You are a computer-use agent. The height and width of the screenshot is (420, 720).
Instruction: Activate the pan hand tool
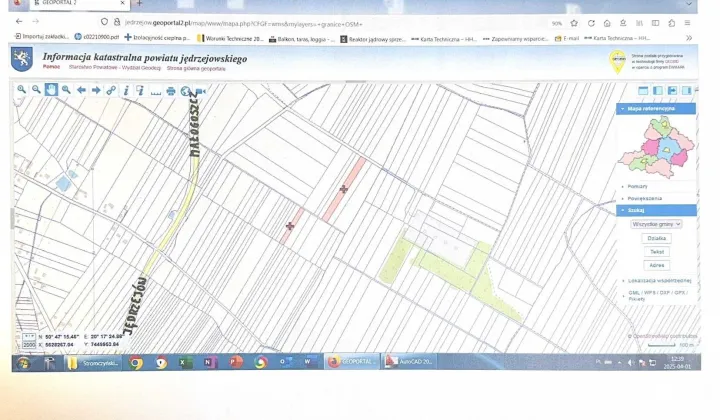(51, 90)
